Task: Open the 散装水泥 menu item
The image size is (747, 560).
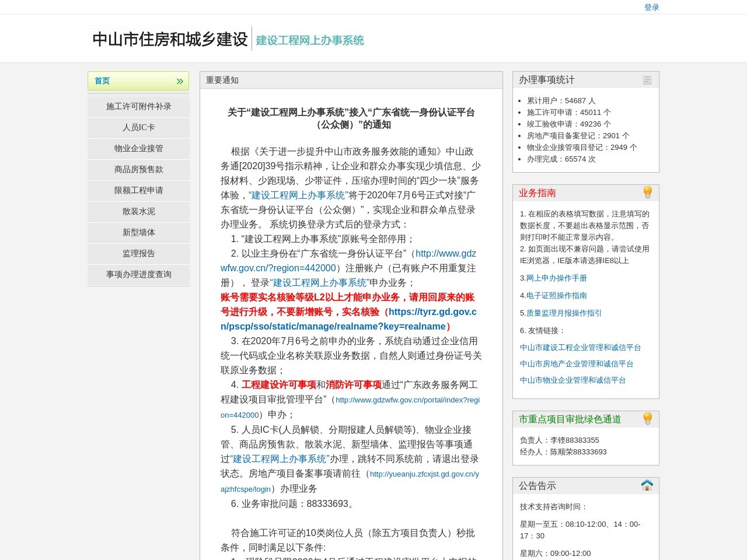Action: click(x=138, y=212)
